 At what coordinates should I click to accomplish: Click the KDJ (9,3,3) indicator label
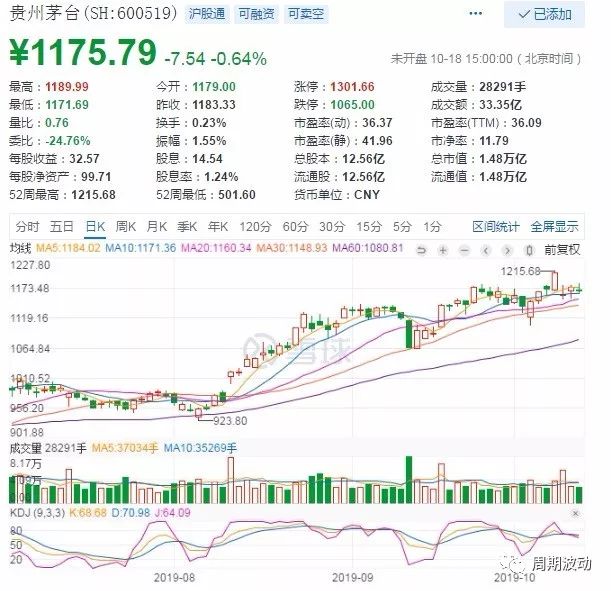37,512
